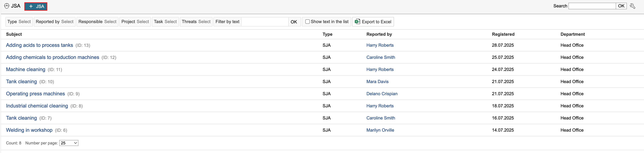The height and width of the screenshot is (153, 644).
Task: Open the Task Select filter
Action: click(165, 22)
